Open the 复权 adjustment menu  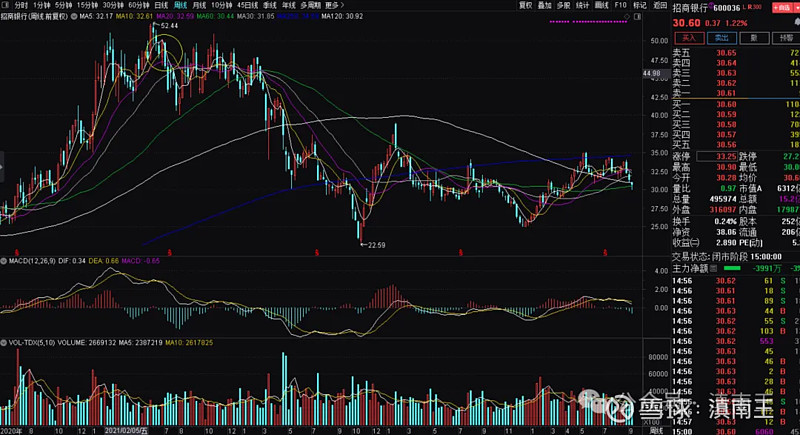[x=526, y=5]
